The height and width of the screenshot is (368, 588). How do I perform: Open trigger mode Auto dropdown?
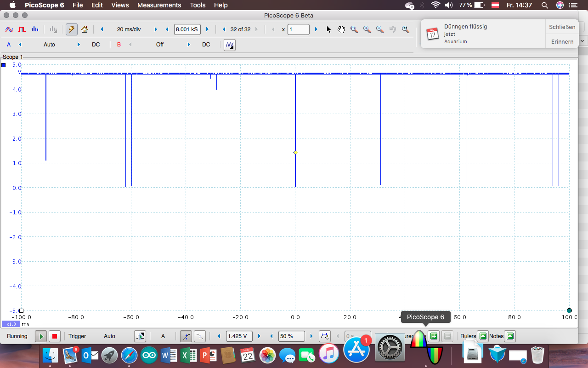tap(109, 336)
